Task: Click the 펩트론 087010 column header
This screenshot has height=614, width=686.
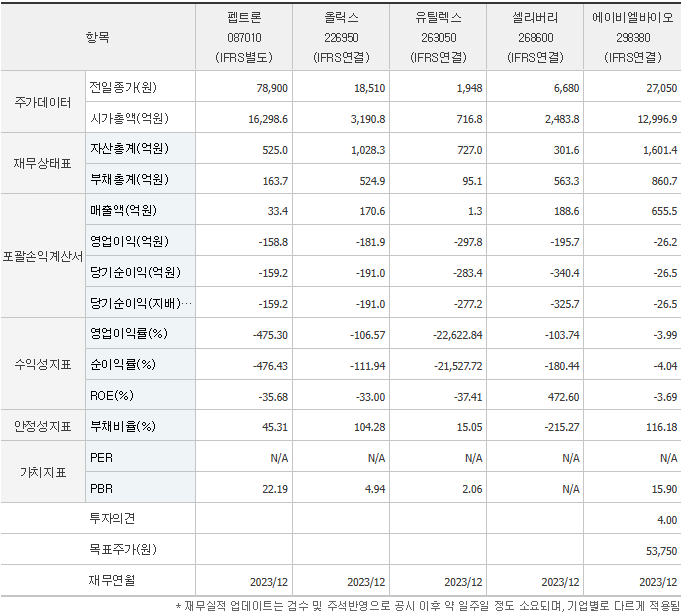Action: click(x=244, y=37)
